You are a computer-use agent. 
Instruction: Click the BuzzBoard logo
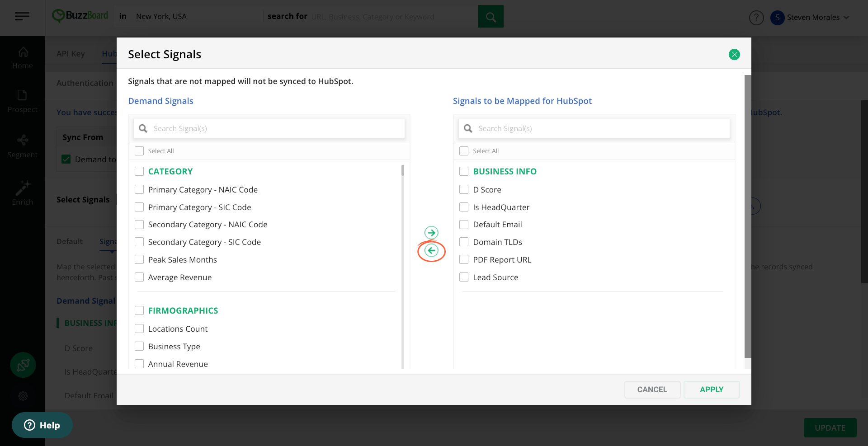80,16
